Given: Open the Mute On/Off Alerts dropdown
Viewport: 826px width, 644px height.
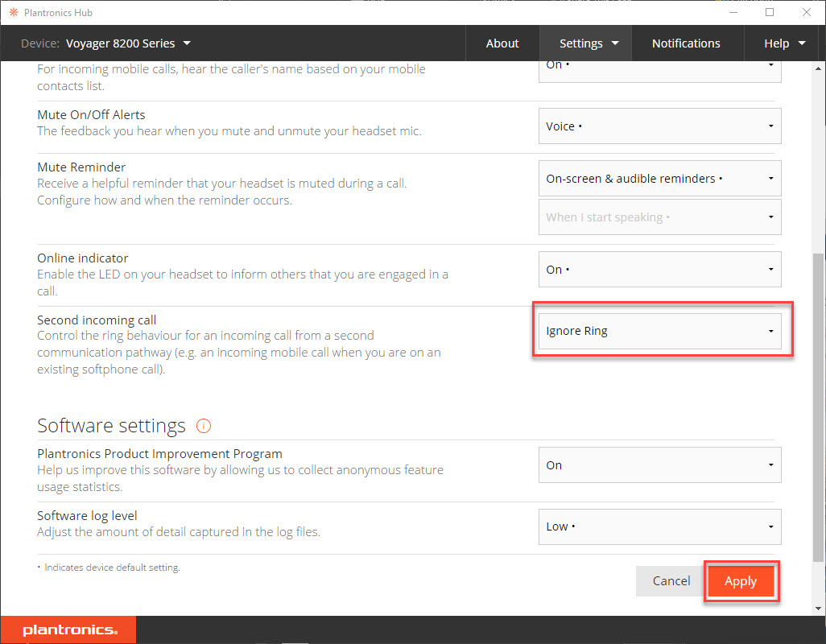Looking at the screenshot, I should click(x=659, y=126).
